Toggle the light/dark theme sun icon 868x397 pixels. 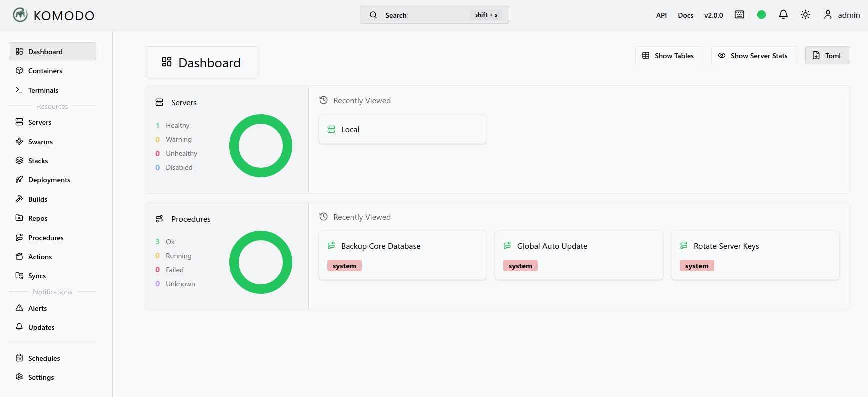[805, 15]
